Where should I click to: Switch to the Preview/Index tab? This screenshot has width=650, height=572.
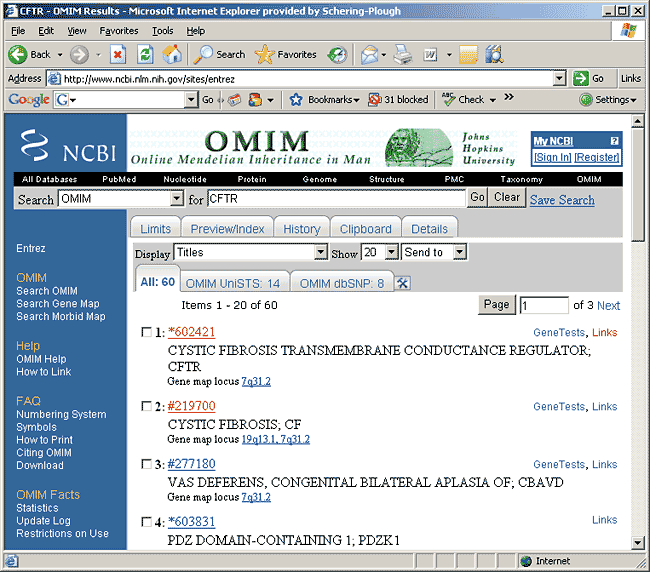pos(227,229)
